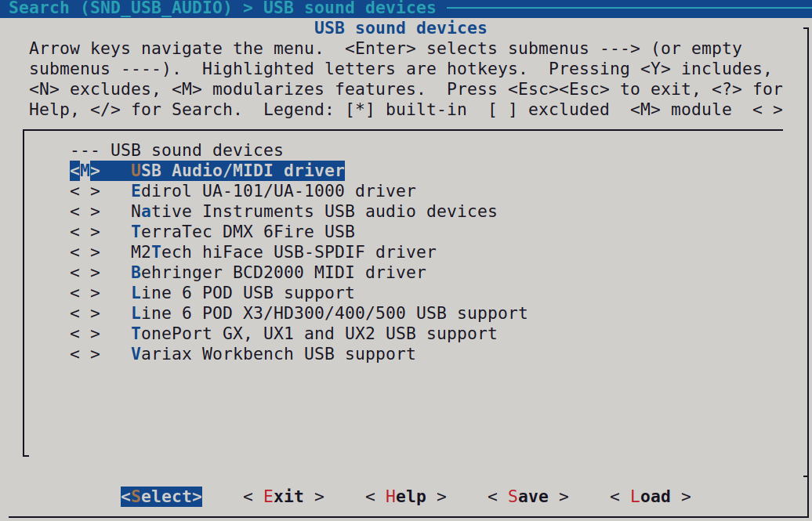
Task: Toggle Edirol UA-101/UA-1000 driver selection box
Action: tap(85, 191)
